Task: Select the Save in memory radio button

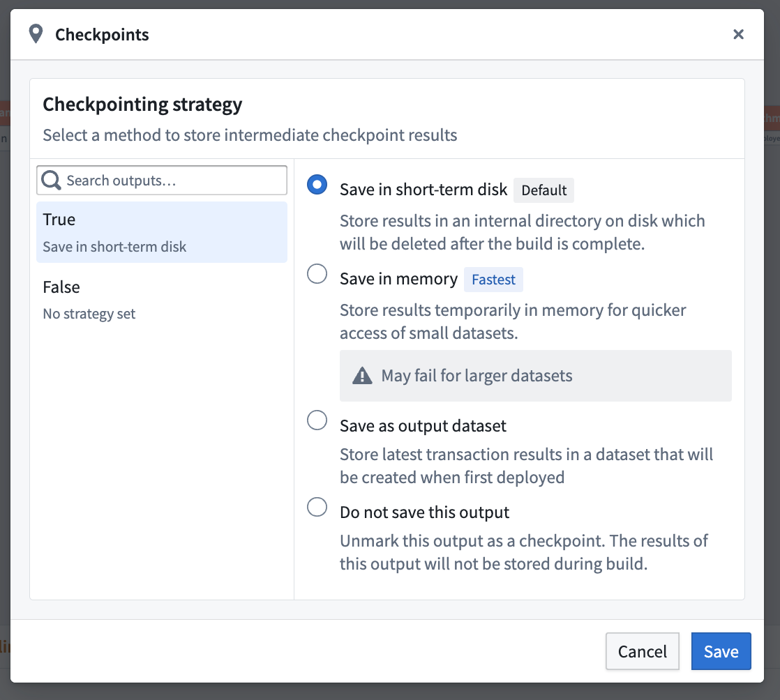Action: point(317,274)
